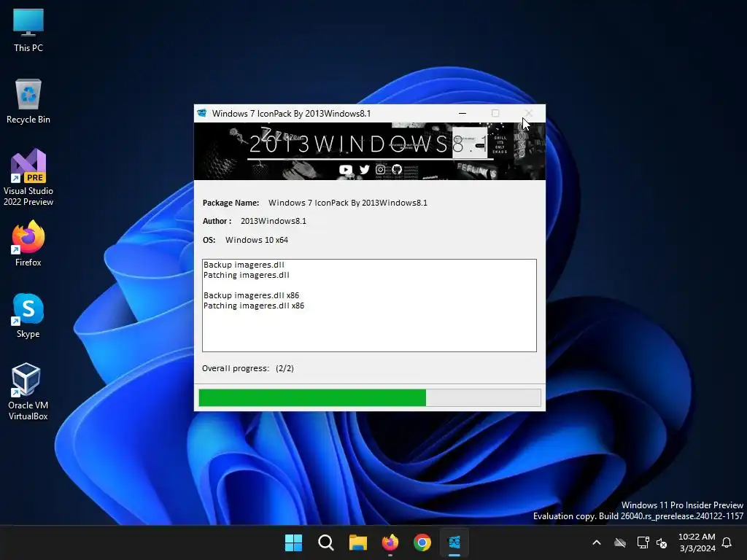
Task: Minimize the IconPack installer window
Action: pyautogui.click(x=462, y=113)
